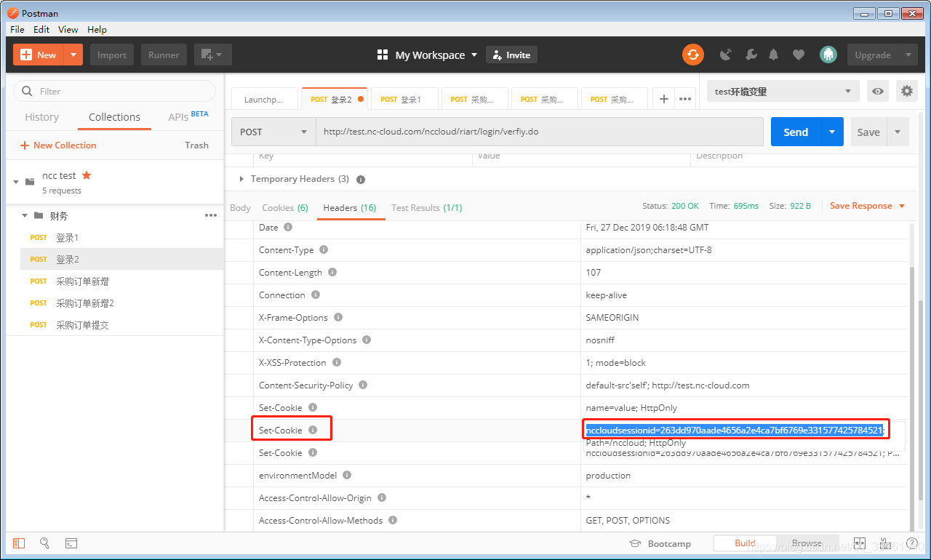Click the open new window icon

[x=212, y=55]
